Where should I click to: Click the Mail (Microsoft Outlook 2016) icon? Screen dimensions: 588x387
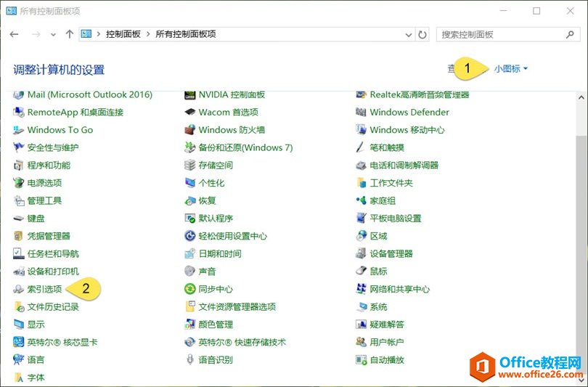coord(18,95)
